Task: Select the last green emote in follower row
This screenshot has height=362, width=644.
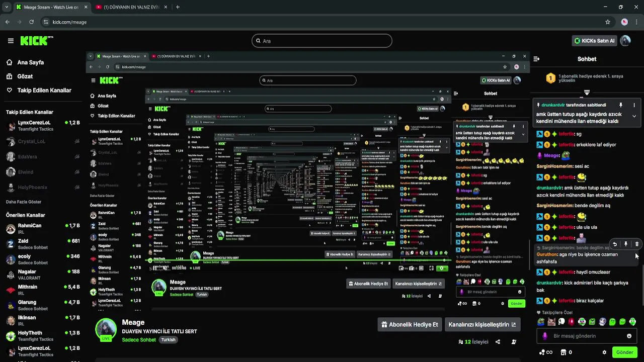Action: click(632, 322)
